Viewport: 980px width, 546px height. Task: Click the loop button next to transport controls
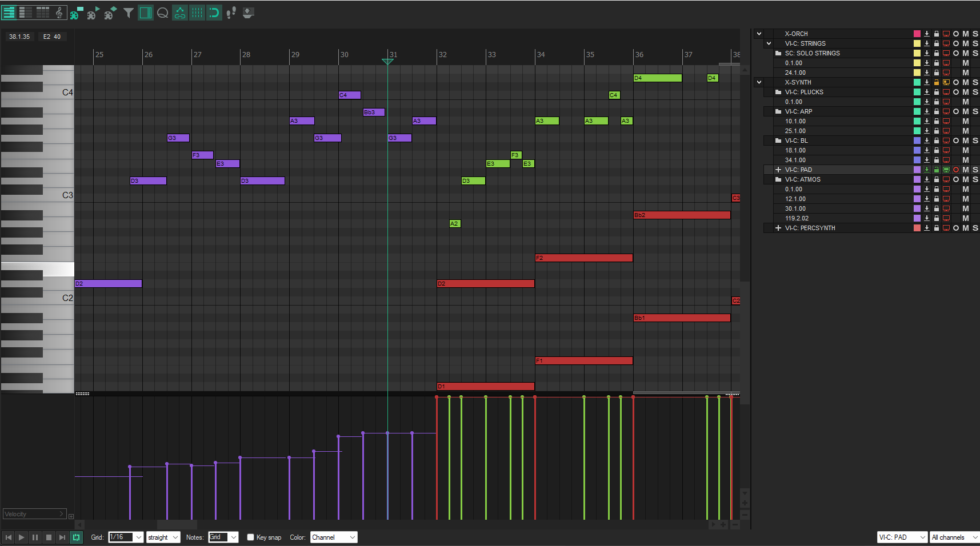[76, 537]
